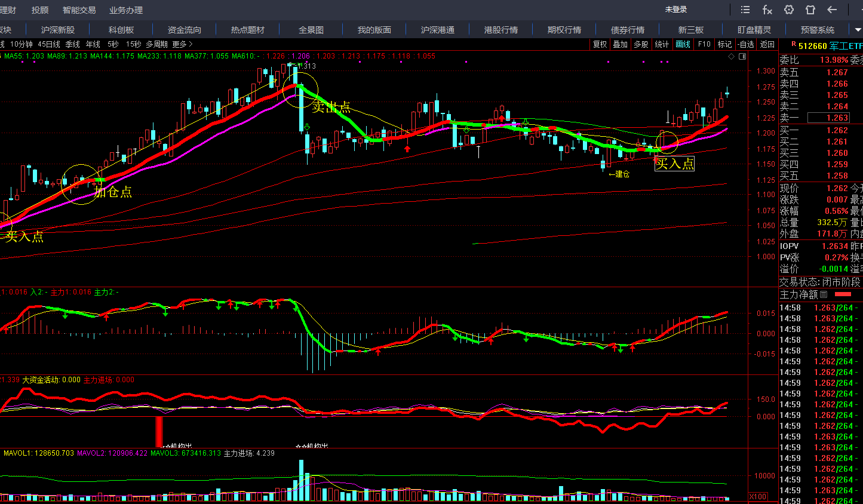The height and width of the screenshot is (504, 863).
Task: Open 沪深新股 tab
Action: point(58,29)
